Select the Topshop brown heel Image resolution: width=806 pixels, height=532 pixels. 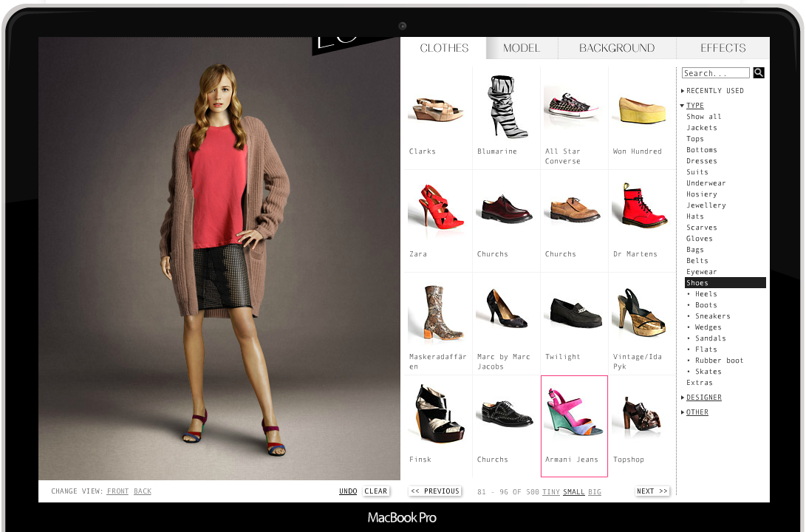pyautogui.click(x=641, y=413)
